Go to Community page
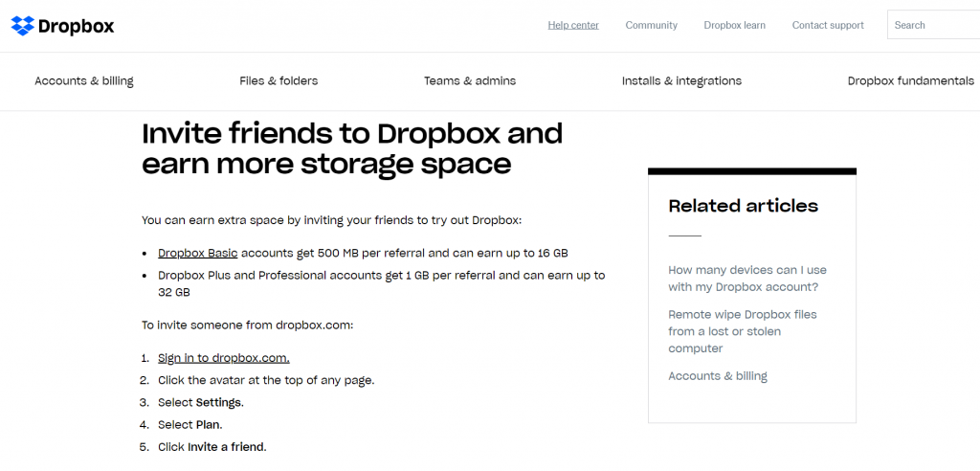The width and height of the screenshot is (980, 471). point(651,25)
